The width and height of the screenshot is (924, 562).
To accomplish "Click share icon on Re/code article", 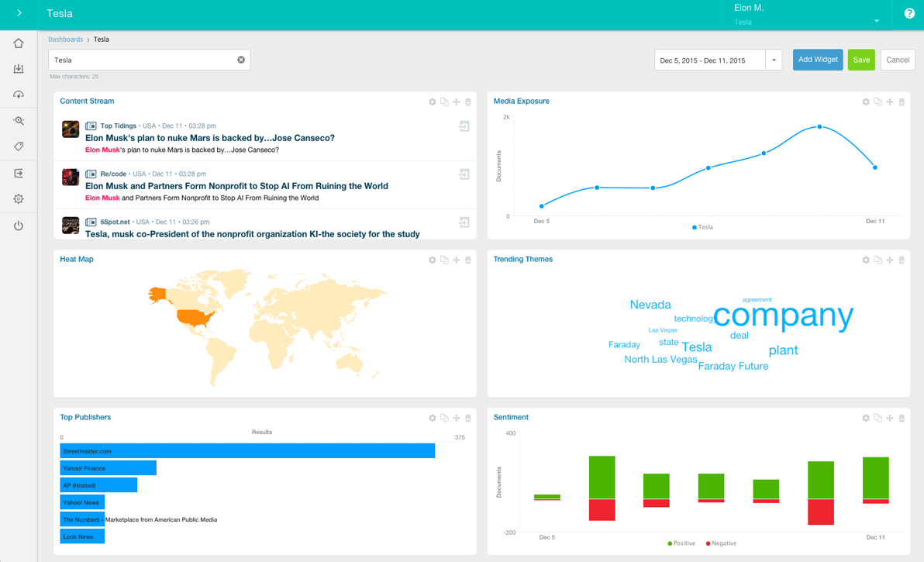I will click(464, 174).
